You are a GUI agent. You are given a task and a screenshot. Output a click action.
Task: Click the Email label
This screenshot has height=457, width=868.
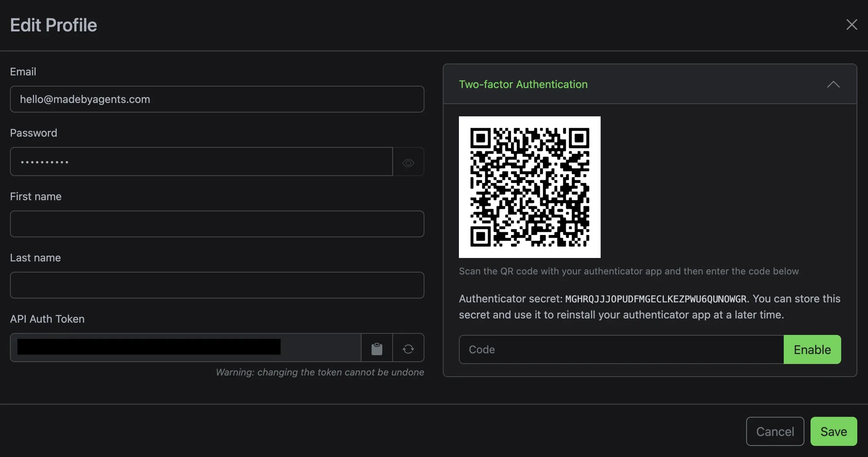23,72
